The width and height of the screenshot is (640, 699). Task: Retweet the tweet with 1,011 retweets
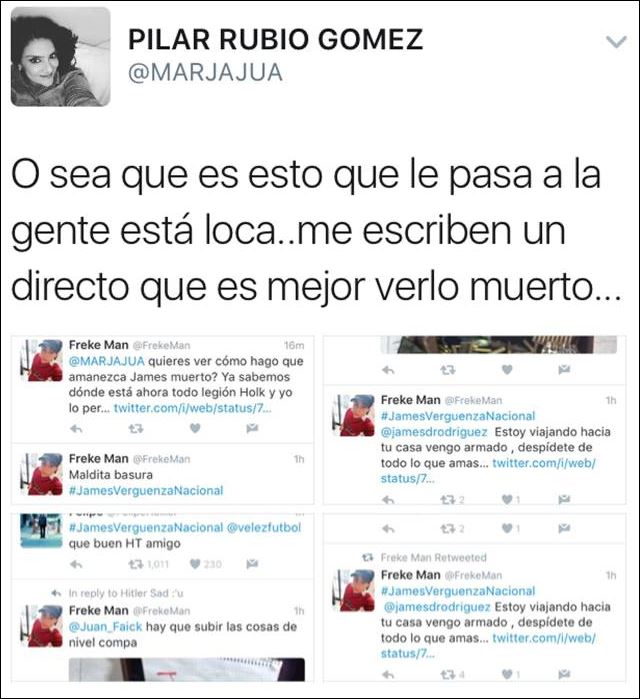(x=135, y=564)
